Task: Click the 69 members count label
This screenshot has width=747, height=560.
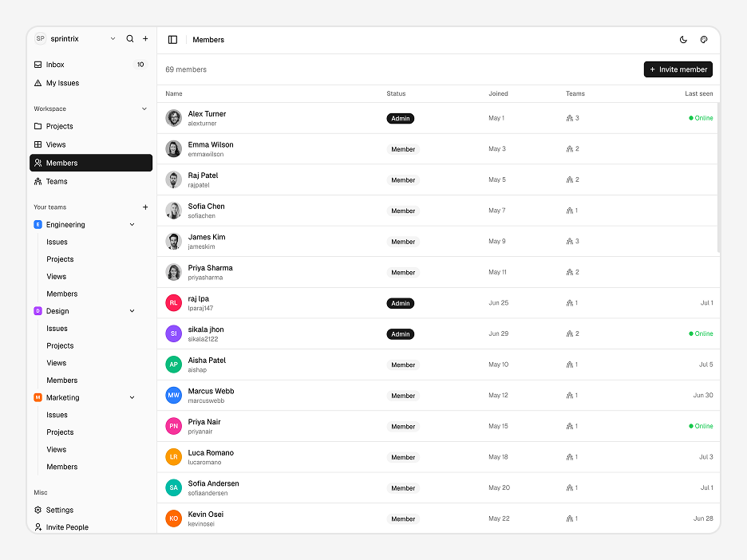Action: (186, 69)
